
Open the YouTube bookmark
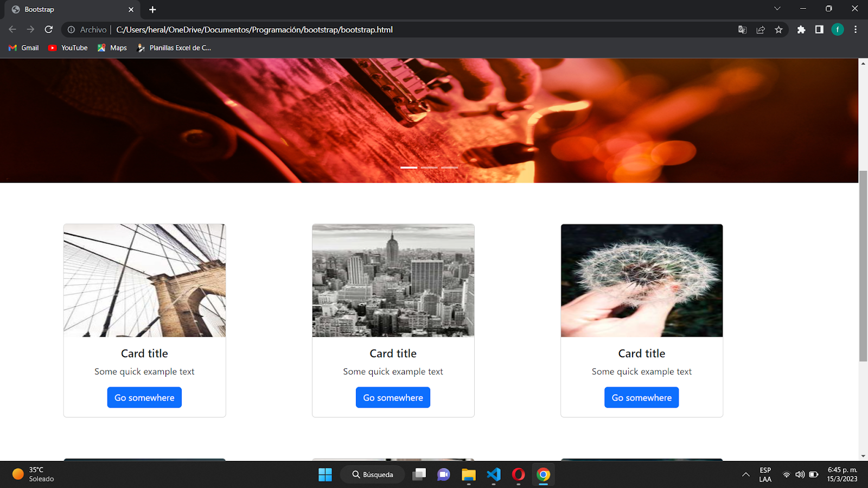(68, 48)
